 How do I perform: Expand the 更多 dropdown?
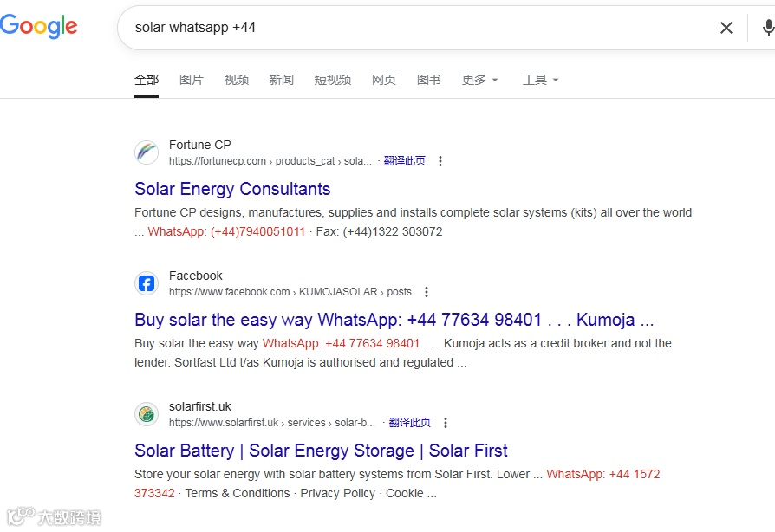pyautogui.click(x=480, y=80)
